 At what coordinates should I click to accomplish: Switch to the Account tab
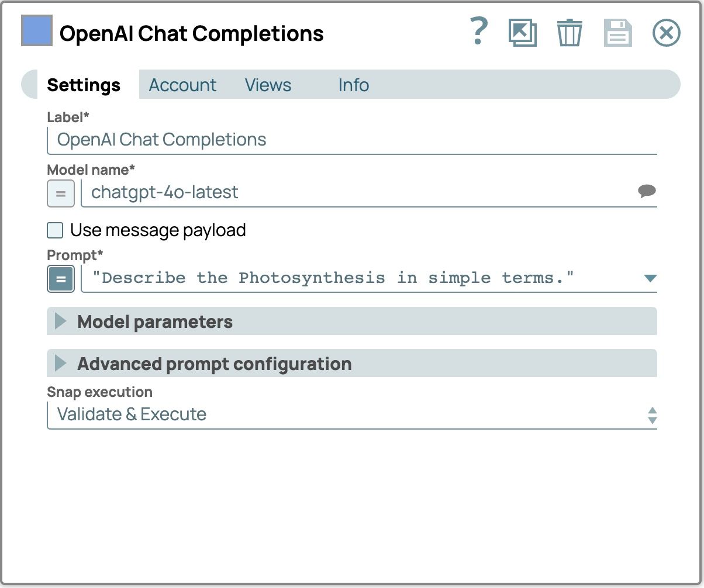[182, 85]
